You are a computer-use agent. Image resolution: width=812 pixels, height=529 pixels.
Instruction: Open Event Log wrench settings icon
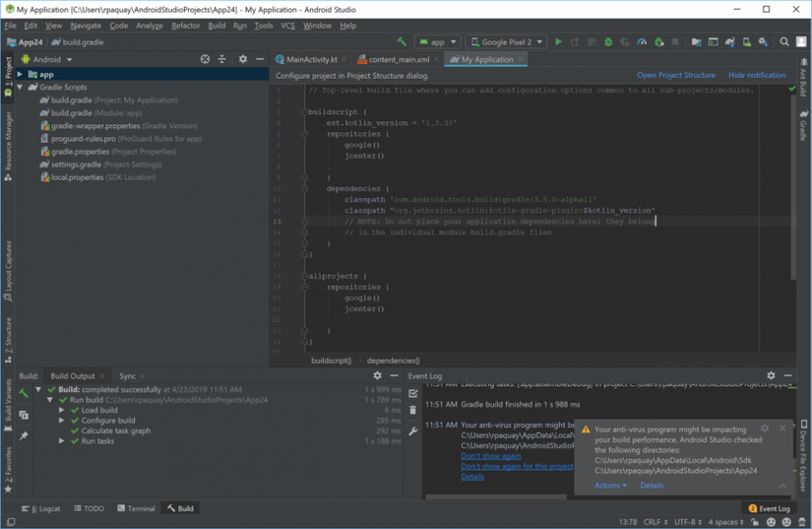pos(413,430)
